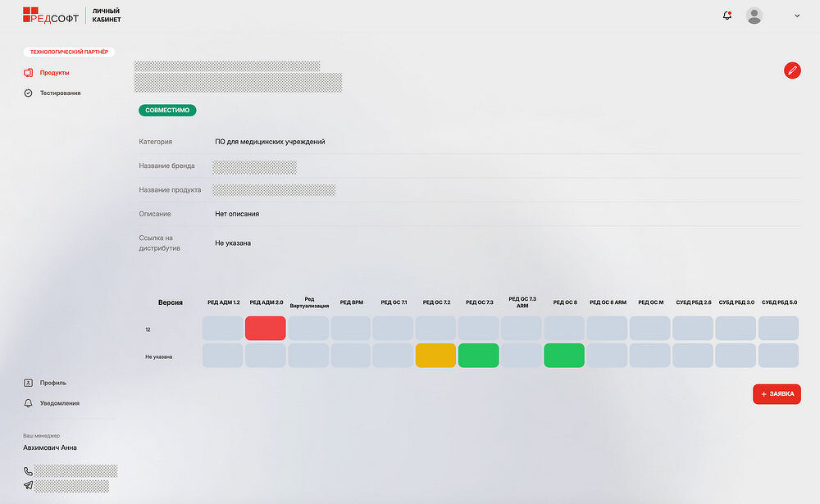This screenshot has width=820, height=504.
Task: Open Продукты in the sidebar
Action: click(x=54, y=73)
